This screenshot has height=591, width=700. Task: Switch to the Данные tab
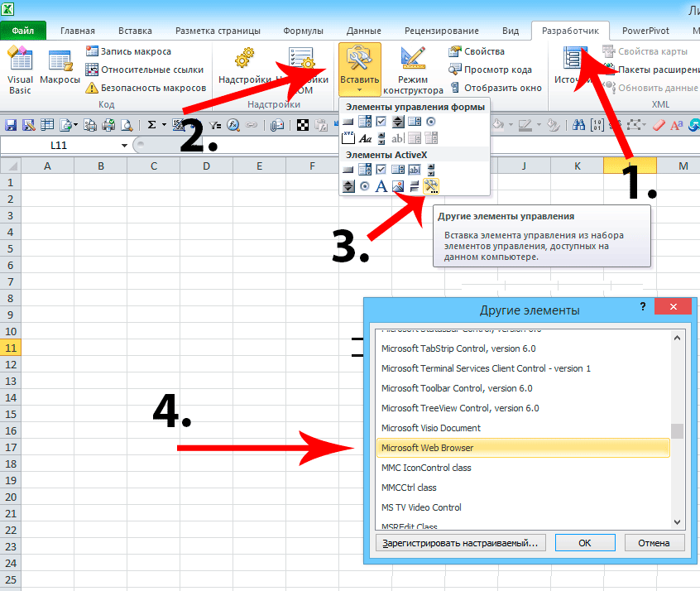click(364, 31)
